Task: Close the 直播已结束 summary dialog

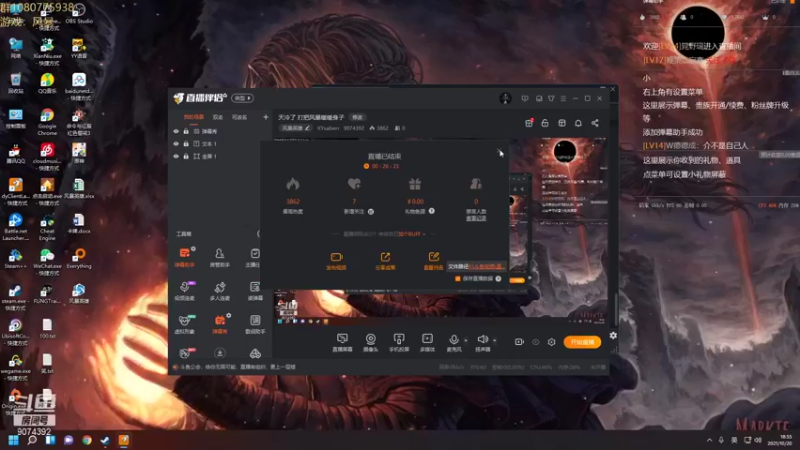Action: pyautogui.click(x=499, y=152)
